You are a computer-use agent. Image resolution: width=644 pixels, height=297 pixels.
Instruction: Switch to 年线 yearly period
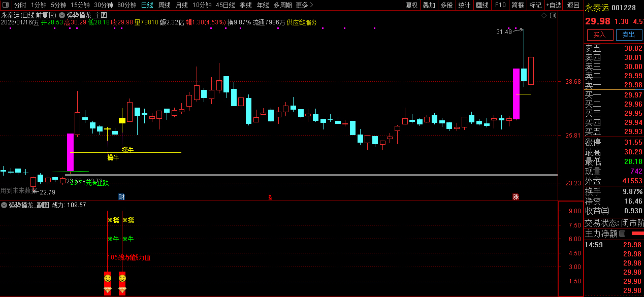(263, 5)
